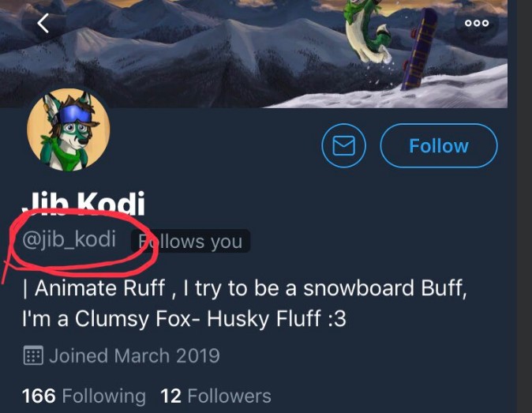Image resolution: width=532 pixels, height=413 pixels.
Task: Open the 12 Followers list
Action: tap(215, 396)
